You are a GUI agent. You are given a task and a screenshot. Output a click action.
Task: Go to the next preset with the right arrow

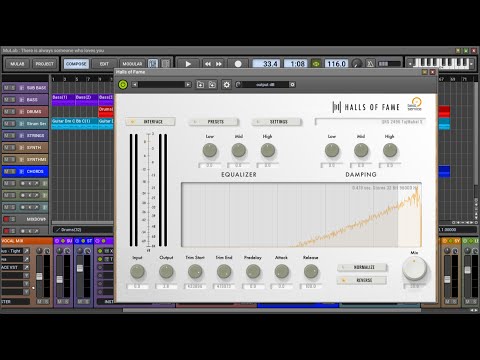188,85
